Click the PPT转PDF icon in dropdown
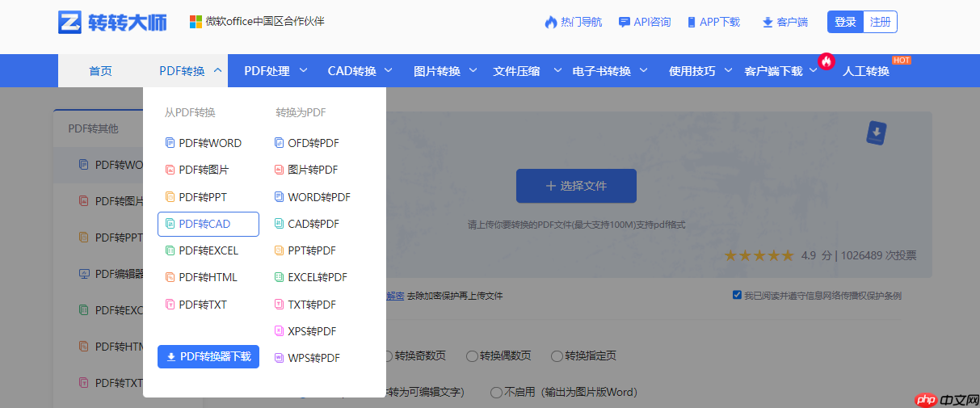 [x=280, y=250]
